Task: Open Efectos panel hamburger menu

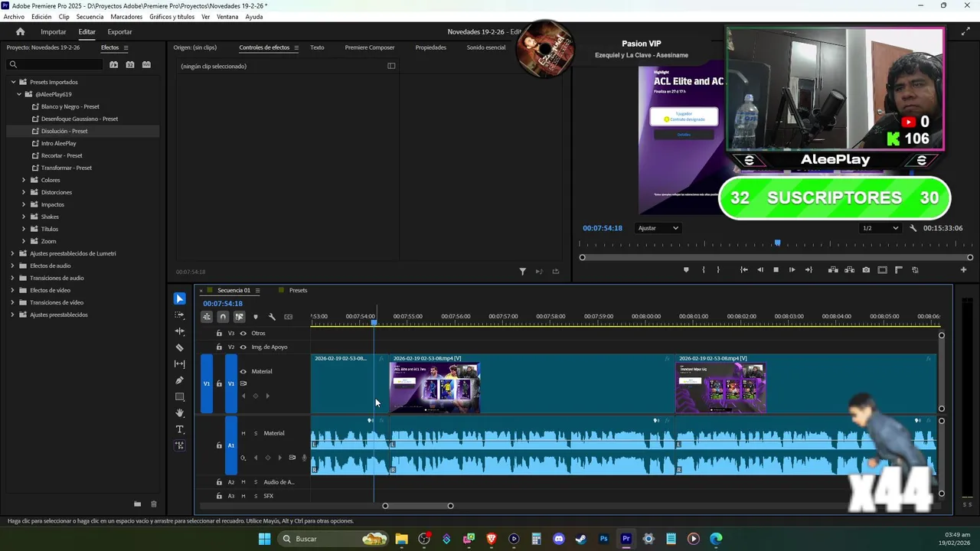Action: (126, 47)
